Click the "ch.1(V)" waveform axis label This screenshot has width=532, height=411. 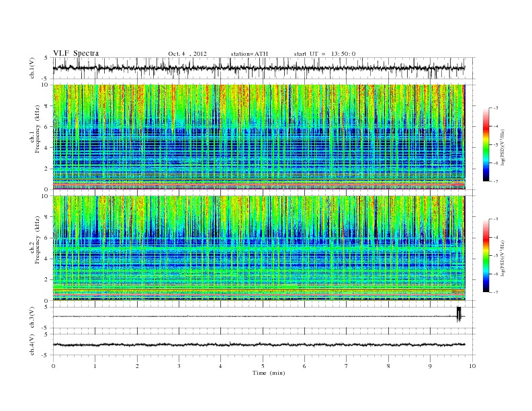click(x=32, y=68)
